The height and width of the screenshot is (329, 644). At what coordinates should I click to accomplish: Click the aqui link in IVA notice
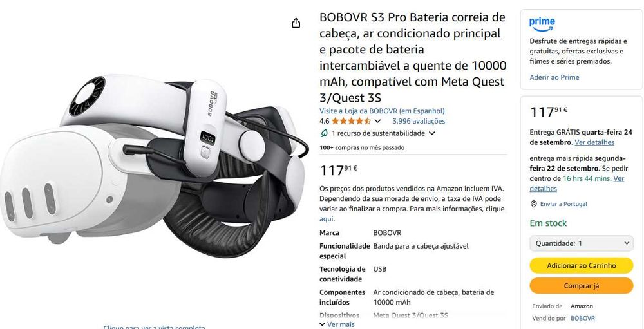[x=327, y=219]
